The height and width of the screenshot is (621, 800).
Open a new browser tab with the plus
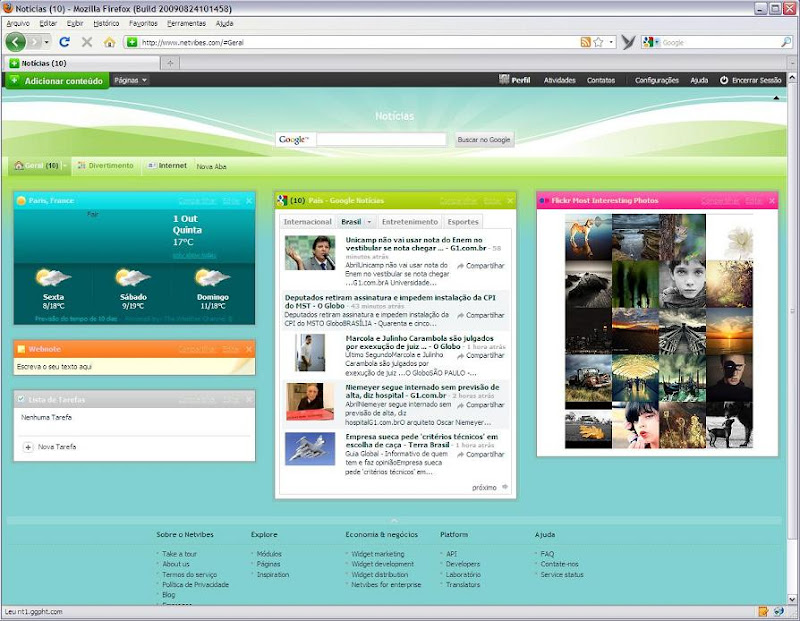pos(170,63)
